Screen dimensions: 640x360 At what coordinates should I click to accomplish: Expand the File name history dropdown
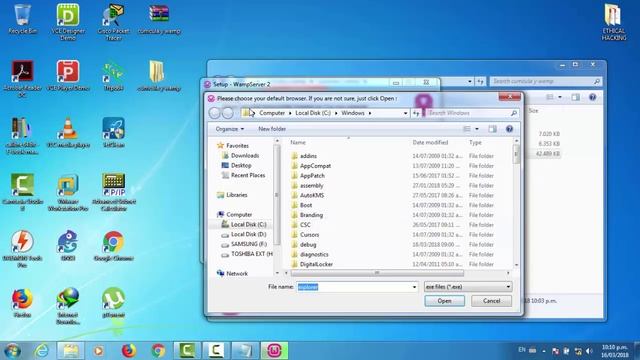[x=414, y=287]
